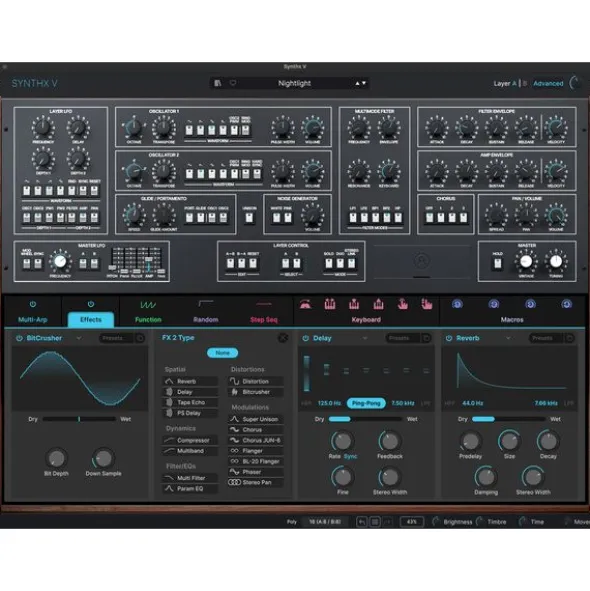The image size is (590, 591).
Task: Choose Distortion under Distortions
Action: tap(256, 381)
